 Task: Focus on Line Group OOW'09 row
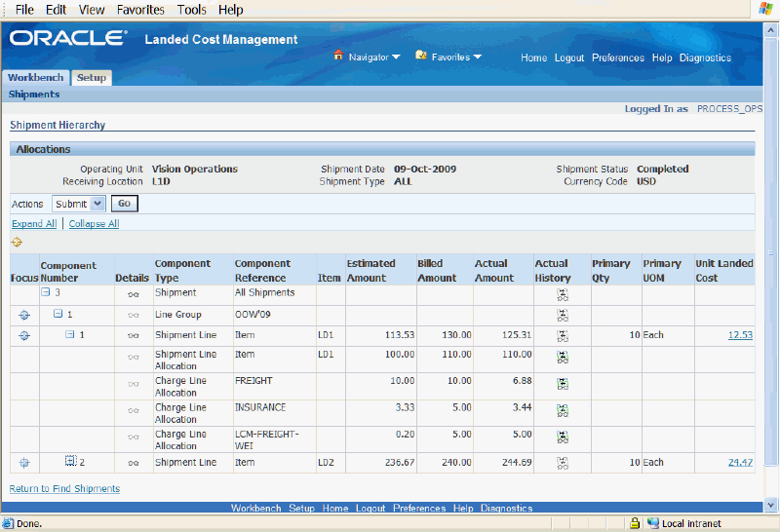tap(23, 315)
